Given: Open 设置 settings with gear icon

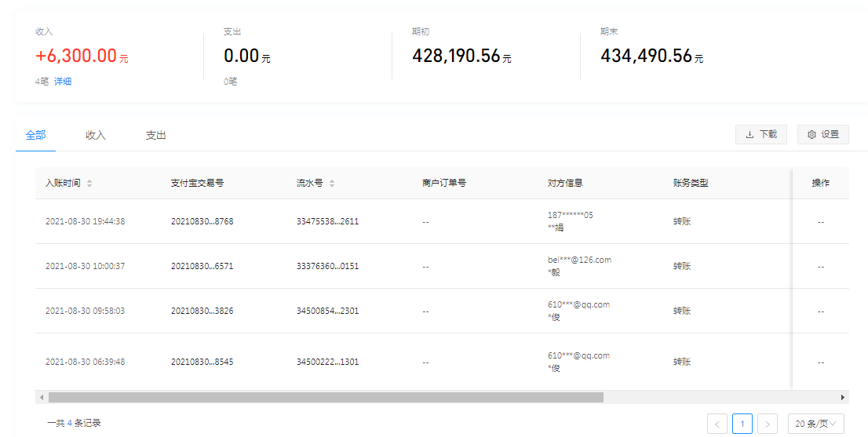Looking at the screenshot, I should (x=822, y=134).
